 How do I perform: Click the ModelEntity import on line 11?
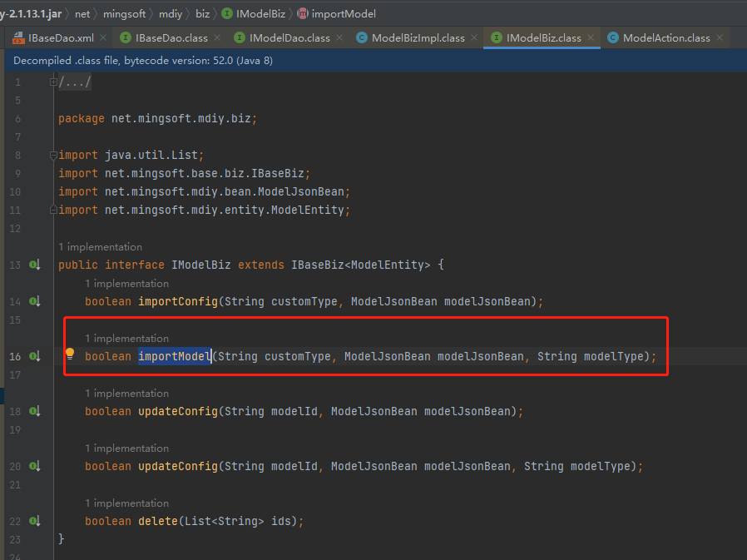click(205, 211)
